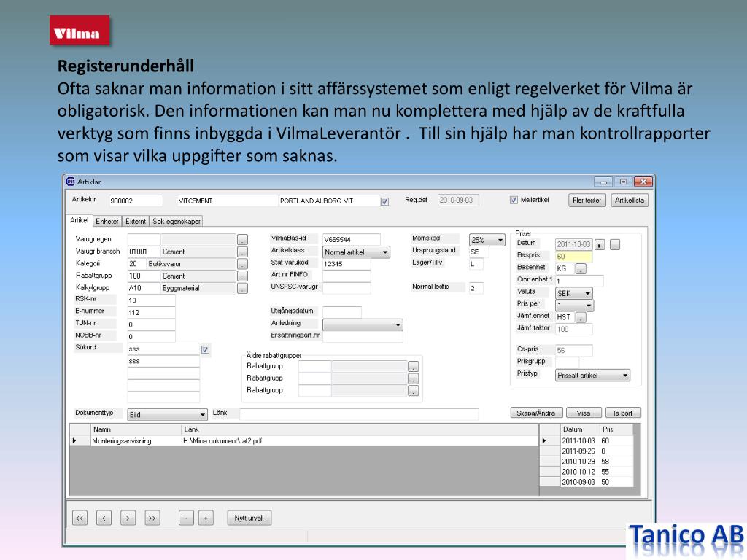
Task: Click the VilmaBas-id field V665544
Action: tap(351, 239)
